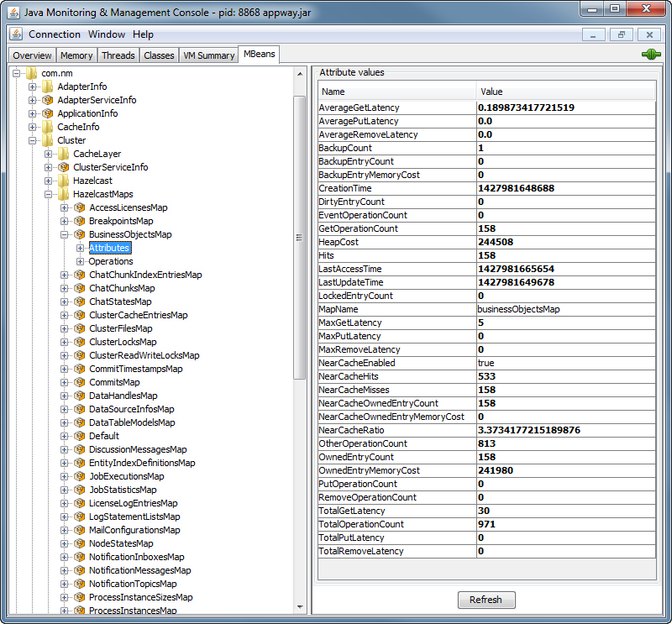Click the green connection status icon
Image resolution: width=672 pixels, height=624 pixels.
click(650, 55)
